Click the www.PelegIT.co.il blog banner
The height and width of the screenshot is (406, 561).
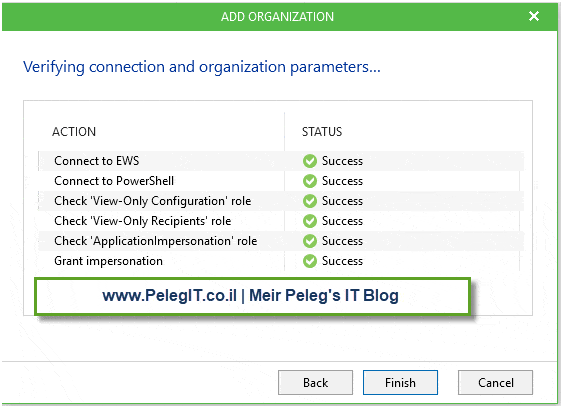point(252,296)
